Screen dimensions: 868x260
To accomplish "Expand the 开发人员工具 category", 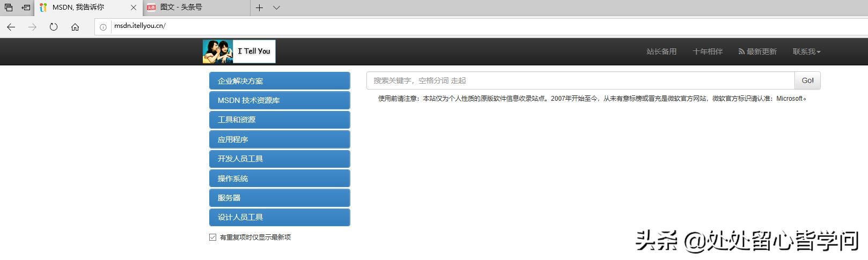I will 279,159.
